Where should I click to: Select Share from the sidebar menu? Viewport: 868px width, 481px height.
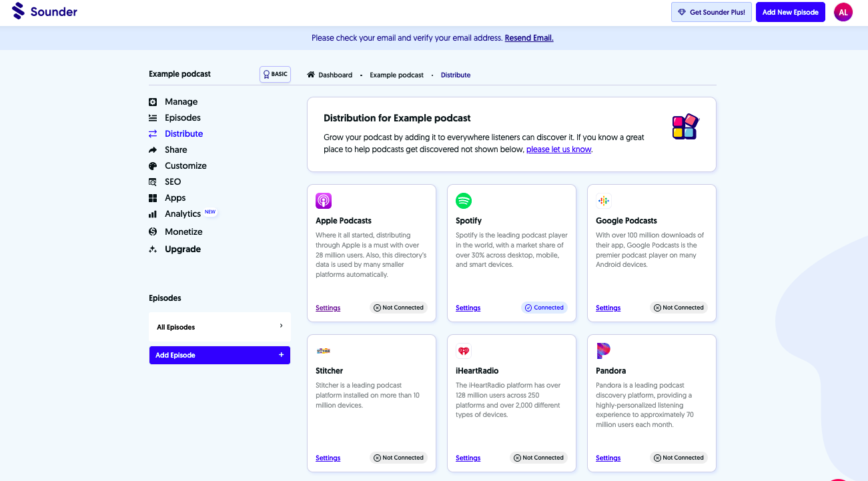[176, 149]
